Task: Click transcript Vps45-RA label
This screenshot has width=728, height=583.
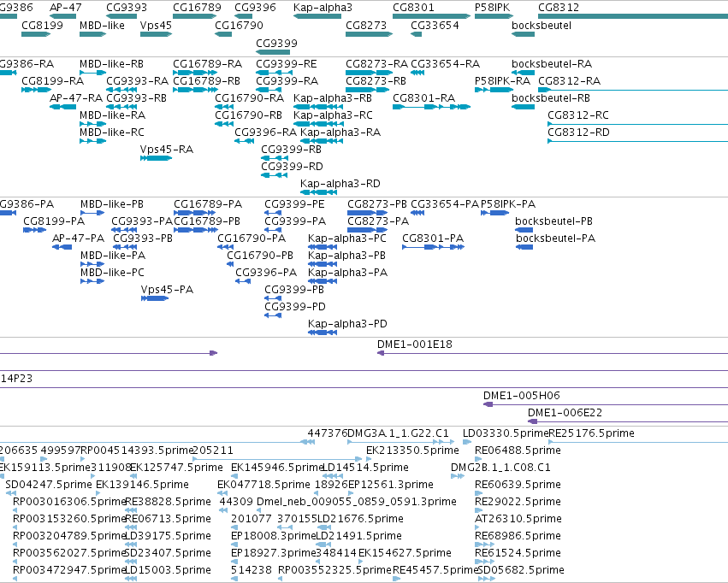Action: pos(167,149)
